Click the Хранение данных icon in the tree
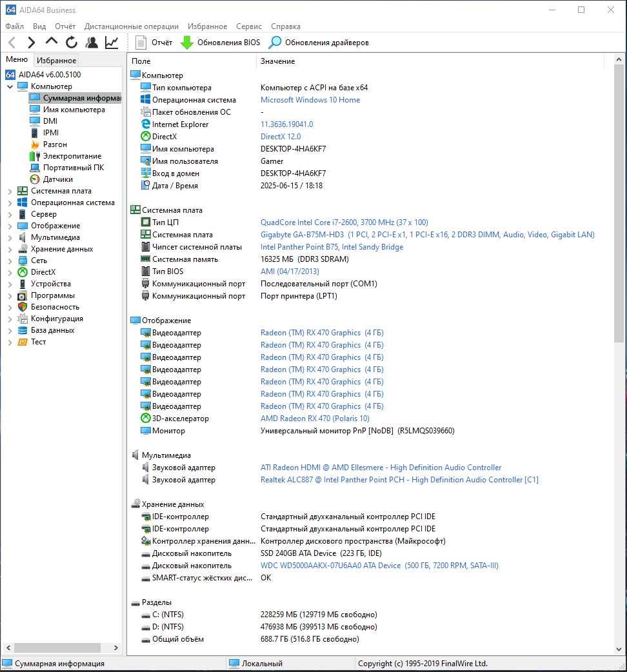The width and height of the screenshot is (627, 672). point(23,248)
